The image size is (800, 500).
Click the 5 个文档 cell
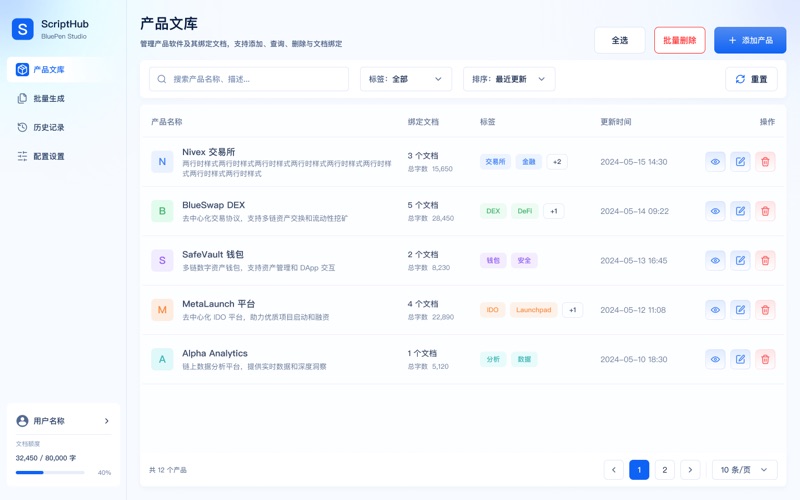pos(423,205)
